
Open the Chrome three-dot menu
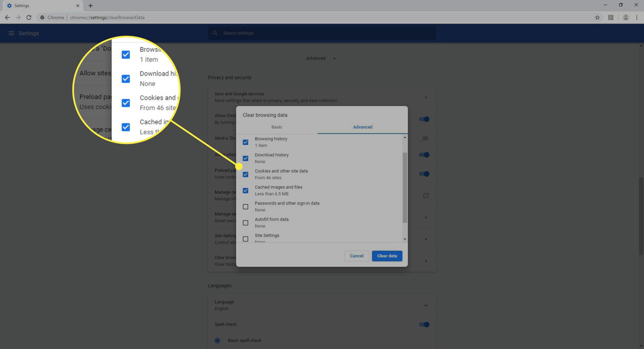(x=637, y=17)
